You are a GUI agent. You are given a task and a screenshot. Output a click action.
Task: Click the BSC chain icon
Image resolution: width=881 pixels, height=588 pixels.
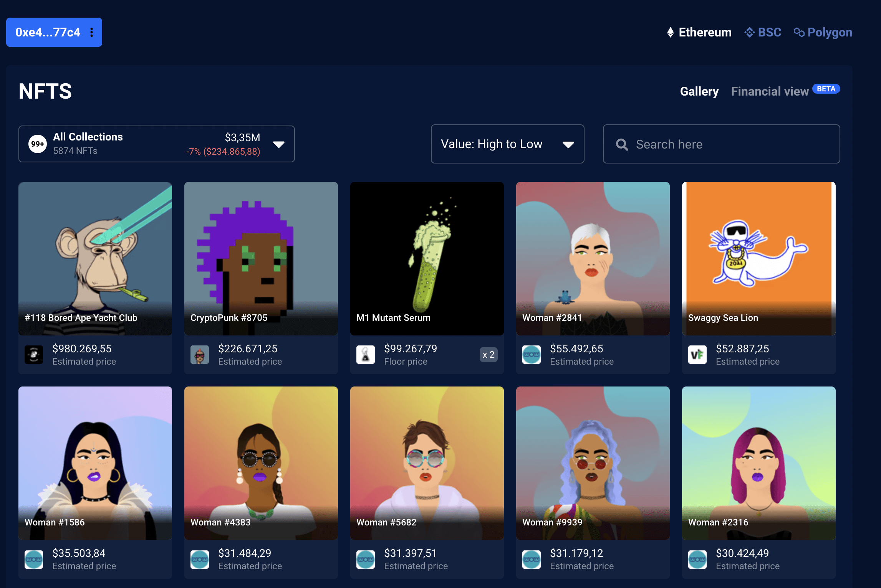tap(749, 32)
